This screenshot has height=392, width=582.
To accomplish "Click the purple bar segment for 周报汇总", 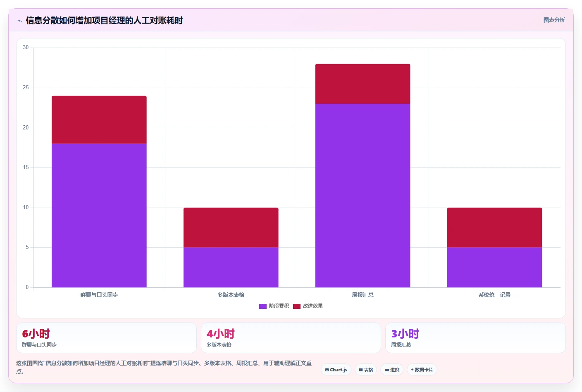I will [x=363, y=196].
